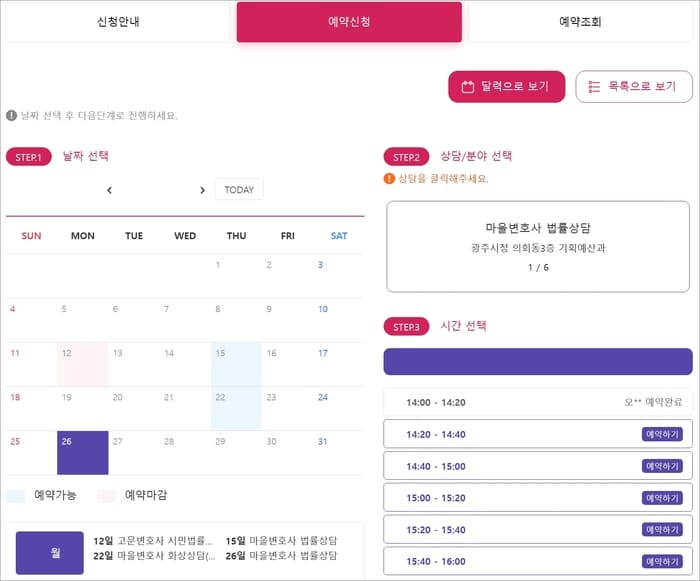Jump to today with TODAY button
This screenshot has height=581, width=700.
coord(239,190)
